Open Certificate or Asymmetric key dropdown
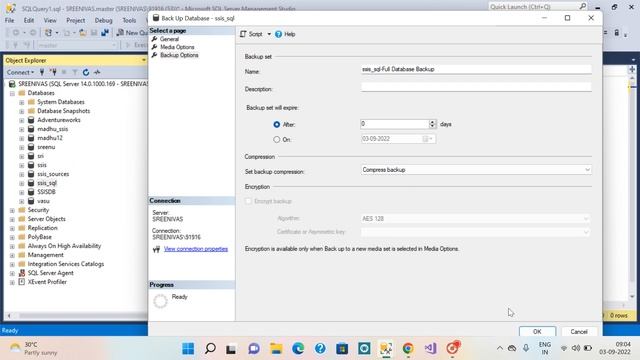The height and width of the screenshot is (360, 640). [x=476, y=232]
